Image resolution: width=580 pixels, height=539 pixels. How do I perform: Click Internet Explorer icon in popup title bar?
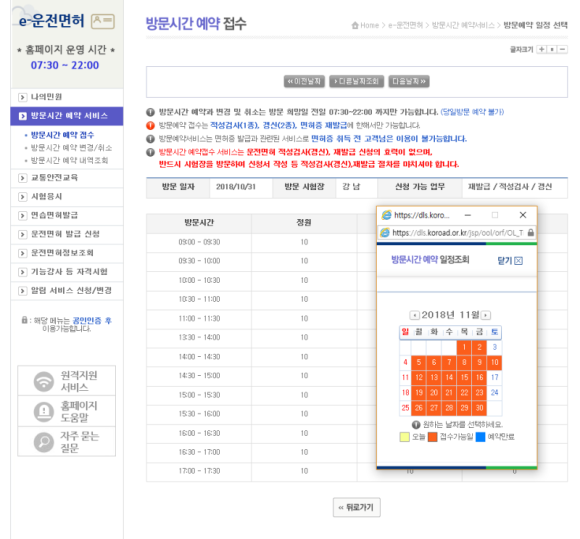[386, 215]
